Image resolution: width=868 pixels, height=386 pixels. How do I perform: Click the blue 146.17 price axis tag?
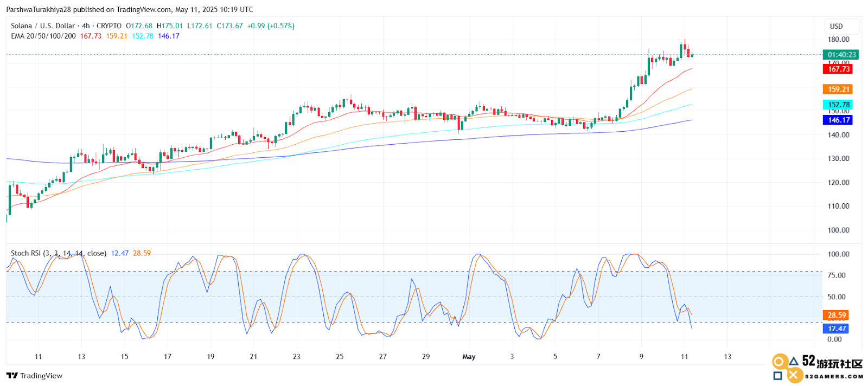[x=838, y=120]
